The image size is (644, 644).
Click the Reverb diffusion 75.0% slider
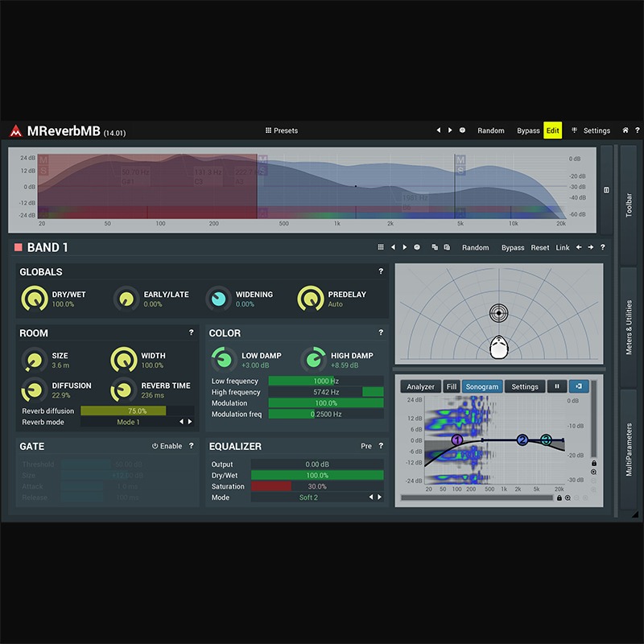tap(137, 411)
